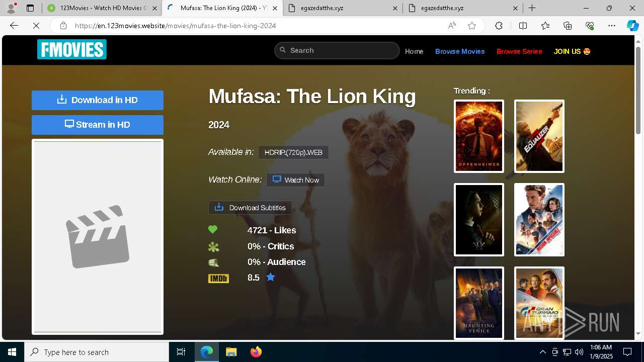Open the Oppenheimer trending poster

(x=479, y=136)
